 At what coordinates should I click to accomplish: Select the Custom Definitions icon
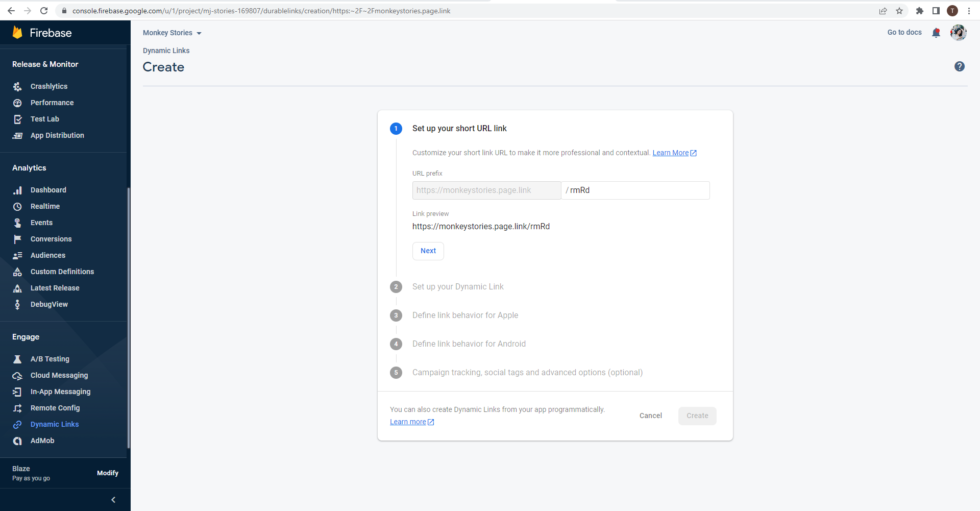17,272
